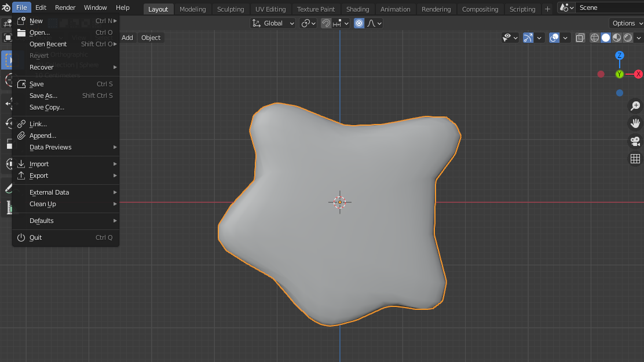Screen dimensions: 644x362
Task: Click the Export arrow icon
Action: (21, 175)
